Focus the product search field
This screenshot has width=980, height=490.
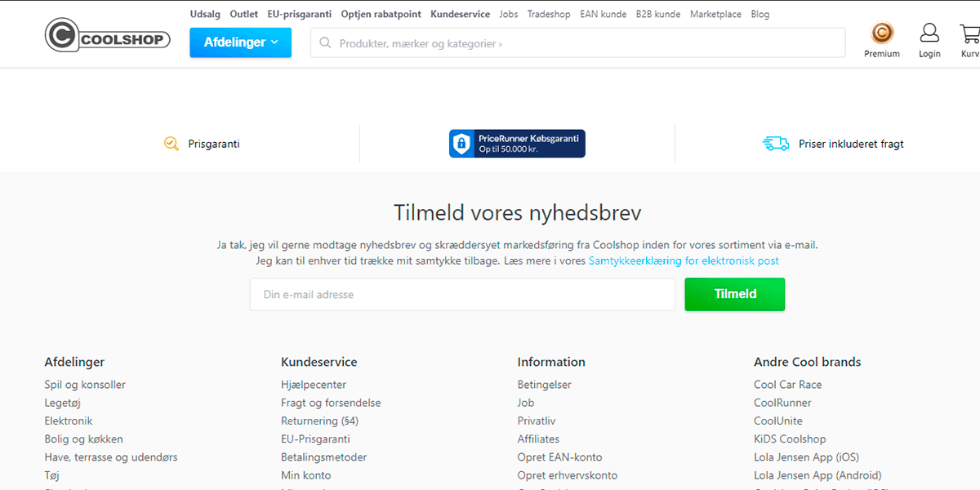pos(577,43)
